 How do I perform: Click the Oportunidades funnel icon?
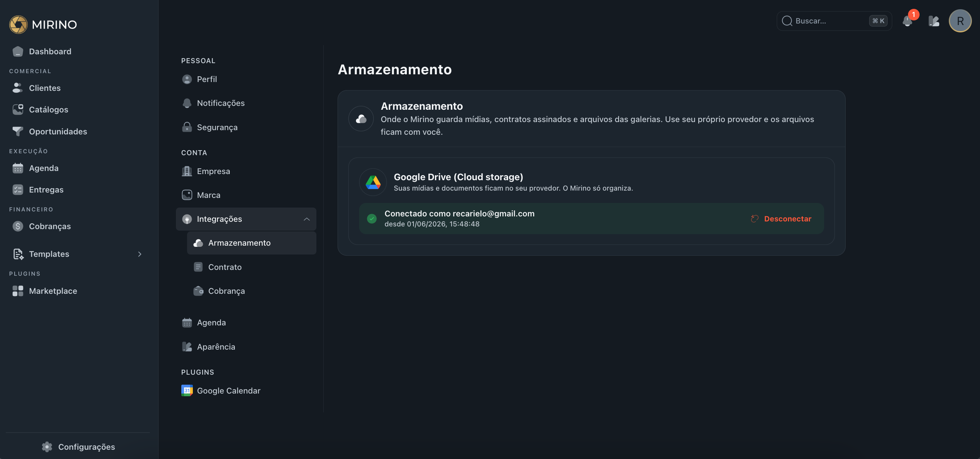tap(18, 131)
